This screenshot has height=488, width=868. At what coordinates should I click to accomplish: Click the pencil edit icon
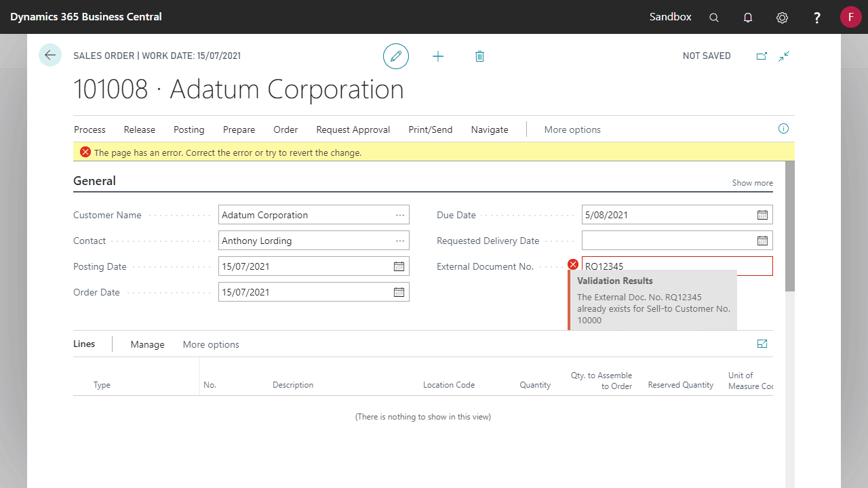(396, 56)
